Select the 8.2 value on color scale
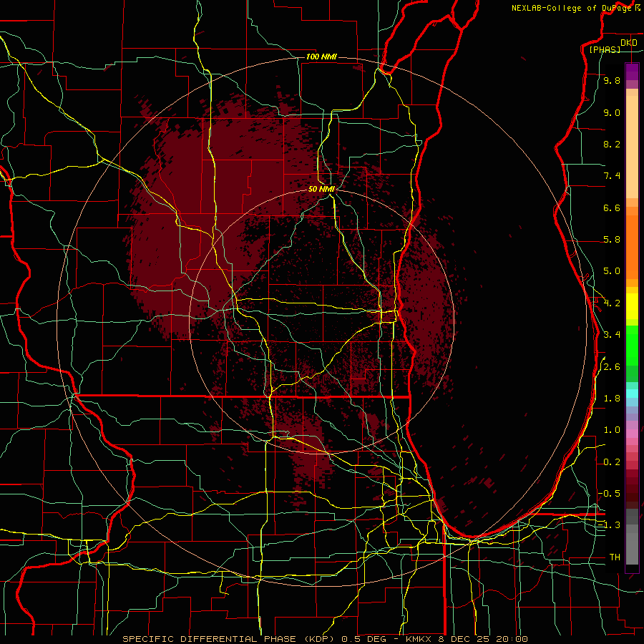The width and height of the screenshot is (644, 644). [612, 144]
